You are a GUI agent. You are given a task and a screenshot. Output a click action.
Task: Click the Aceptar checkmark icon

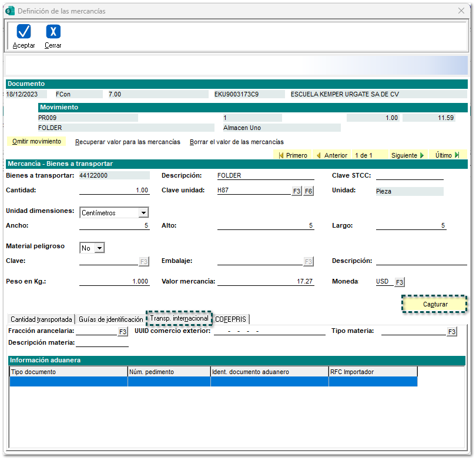click(x=24, y=32)
